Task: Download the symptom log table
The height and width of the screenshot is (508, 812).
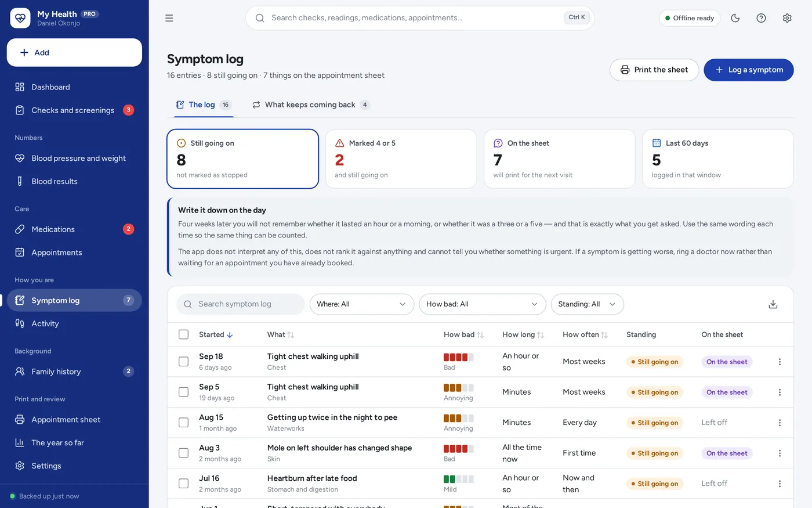Action: pyautogui.click(x=773, y=304)
